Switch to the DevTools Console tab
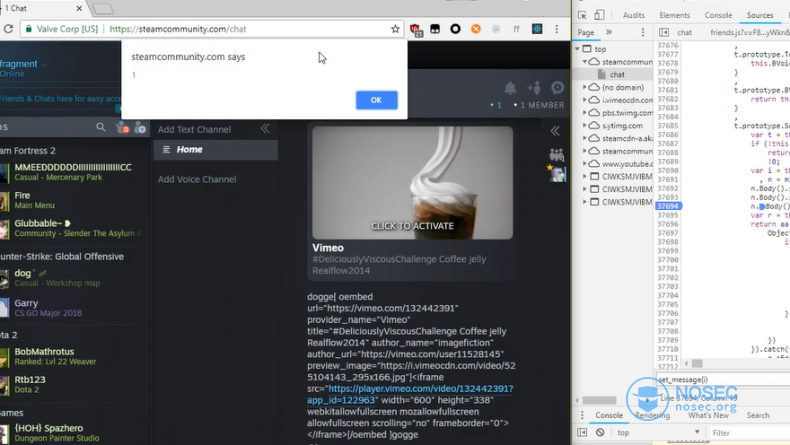Image resolution: width=790 pixels, height=445 pixels. pyautogui.click(x=718, y=15)
